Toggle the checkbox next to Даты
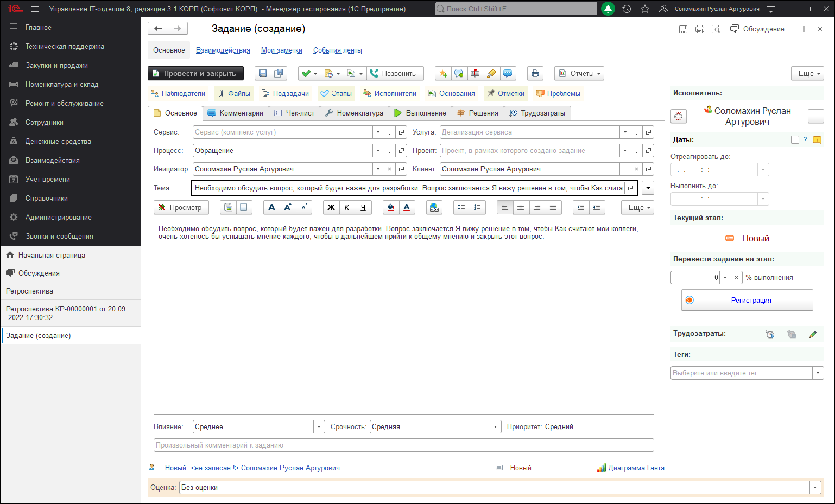The height and width of the screenshot is (504, 835). point(795,140)
